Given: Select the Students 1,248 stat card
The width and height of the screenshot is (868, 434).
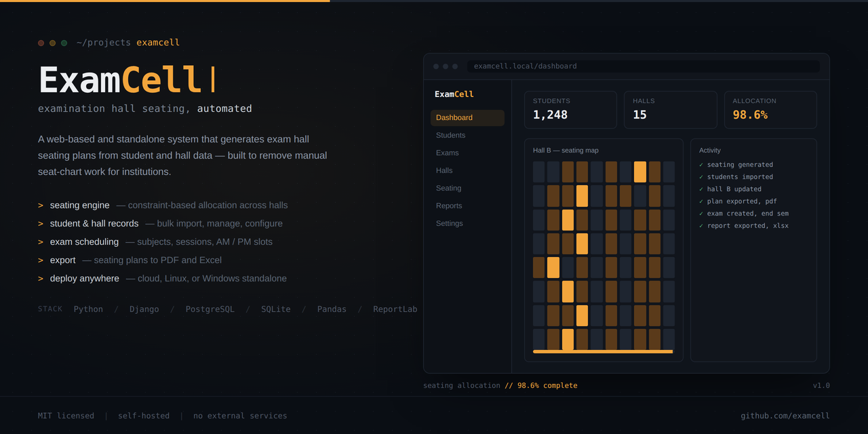Looking at the screenshot, I should [570, 110].
